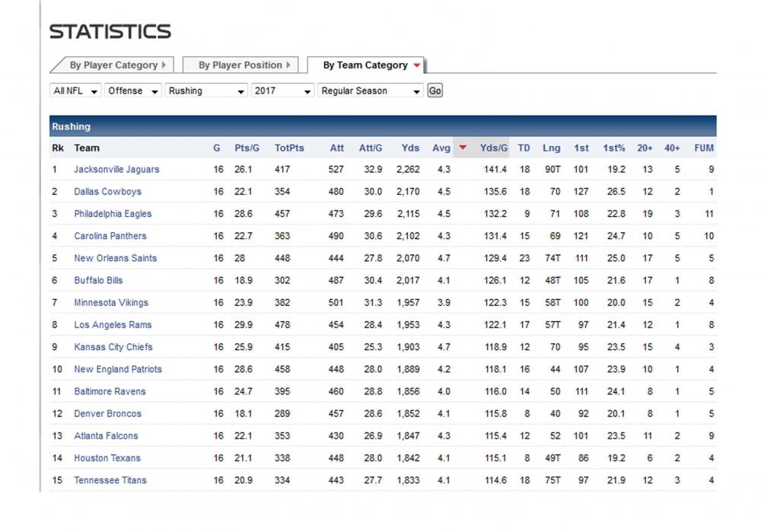Screen dimensions: 761x532
Task: Switch to By Player Position tab
Action: [x=240, y=65]
